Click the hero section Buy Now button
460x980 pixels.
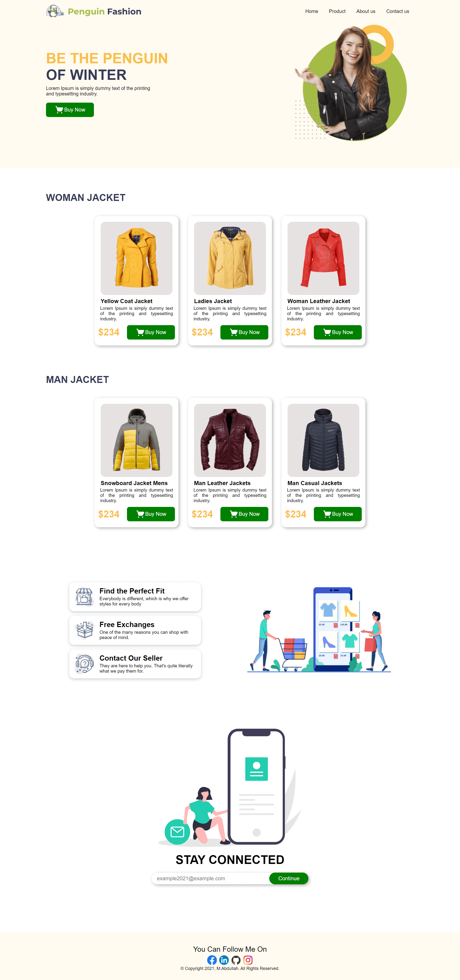tap(70, 110)
